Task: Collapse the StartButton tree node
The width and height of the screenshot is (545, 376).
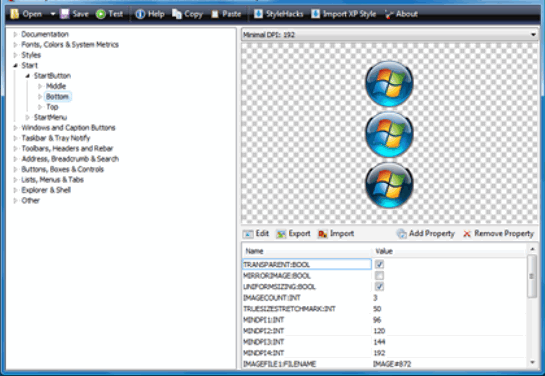Action: [x=27, y=76]
